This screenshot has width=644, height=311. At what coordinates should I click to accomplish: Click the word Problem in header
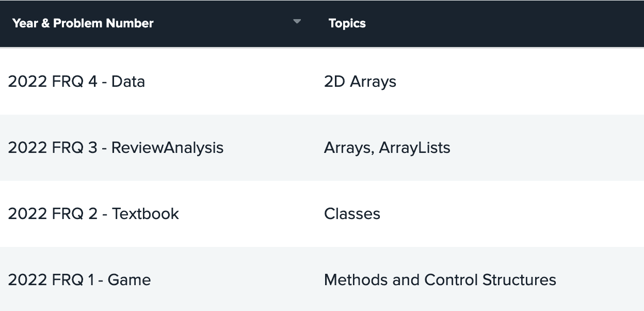[x=75, y=23]
